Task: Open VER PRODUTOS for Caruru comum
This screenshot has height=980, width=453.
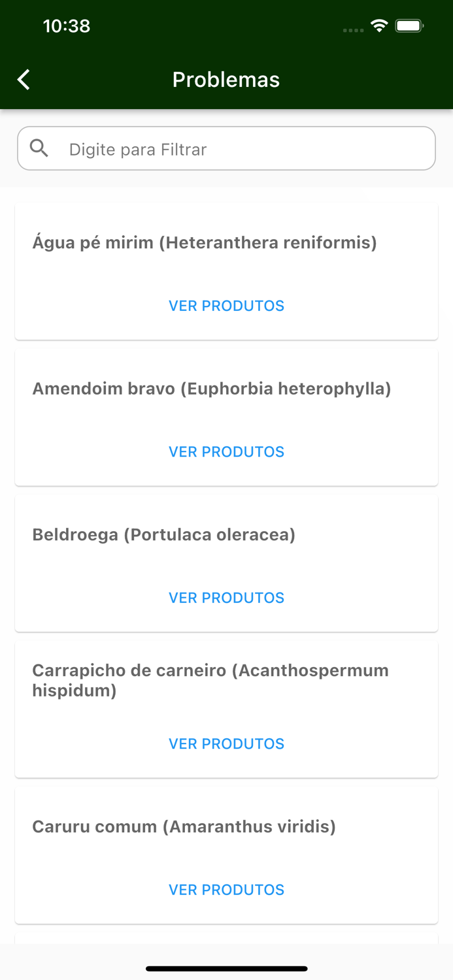Action: coord(226,889)
